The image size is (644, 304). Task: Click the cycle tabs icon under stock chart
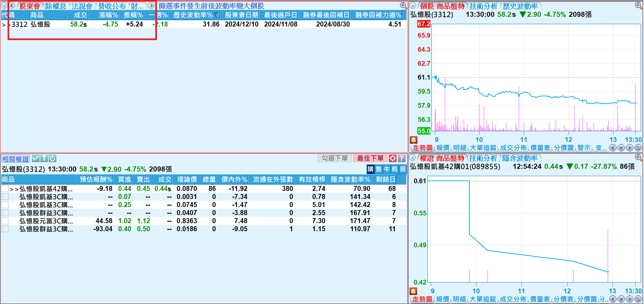pos(638,148)
